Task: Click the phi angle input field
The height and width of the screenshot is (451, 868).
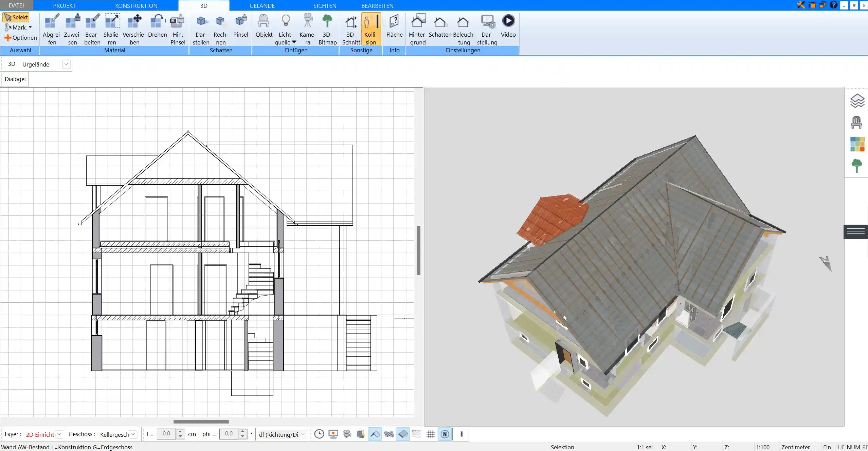Action: pos(229,434)
